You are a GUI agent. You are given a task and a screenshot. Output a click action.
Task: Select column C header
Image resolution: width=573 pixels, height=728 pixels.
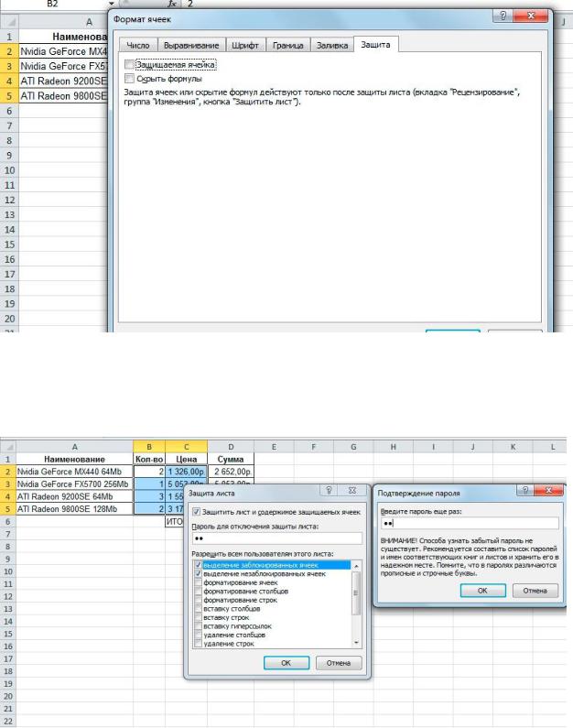coord(186,447)
